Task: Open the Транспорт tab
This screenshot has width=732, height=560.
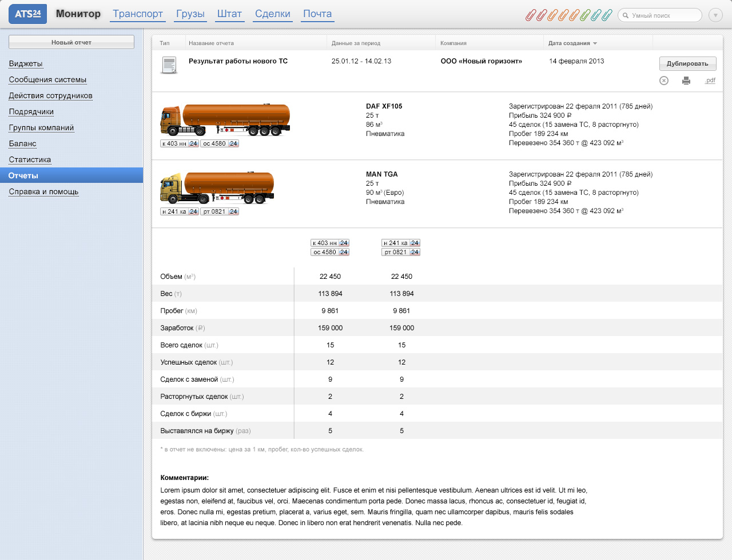Action: 138,14
